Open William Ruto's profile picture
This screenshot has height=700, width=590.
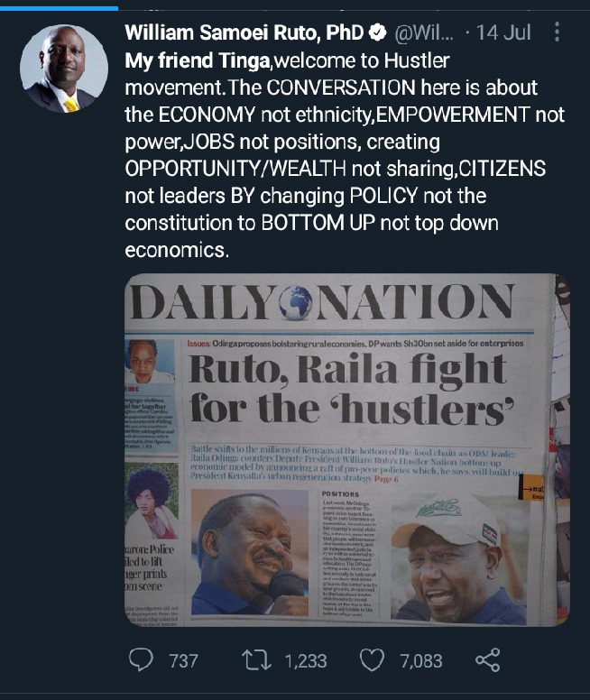click(64, 69)
